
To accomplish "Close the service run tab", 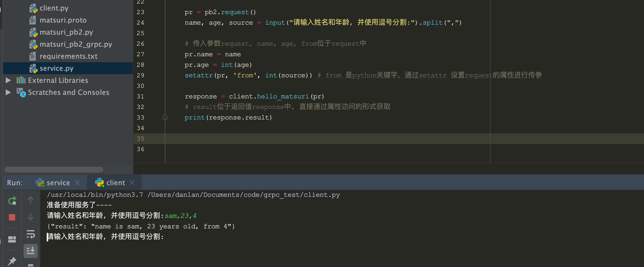I will [77, 183].
